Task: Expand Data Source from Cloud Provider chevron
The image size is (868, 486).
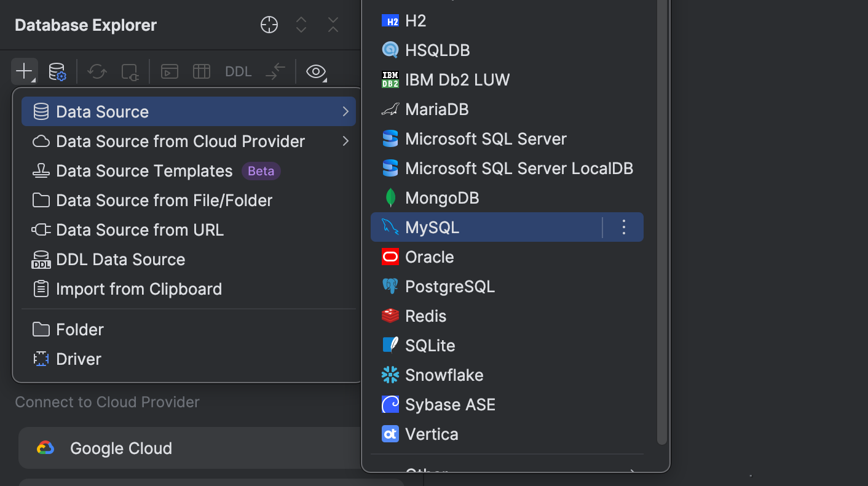Action: 345,141
